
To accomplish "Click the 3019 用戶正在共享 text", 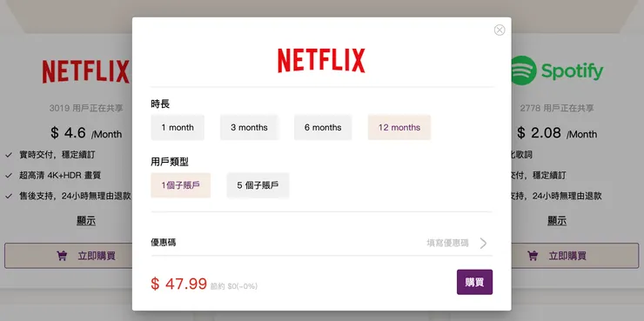I will [86, 109].
